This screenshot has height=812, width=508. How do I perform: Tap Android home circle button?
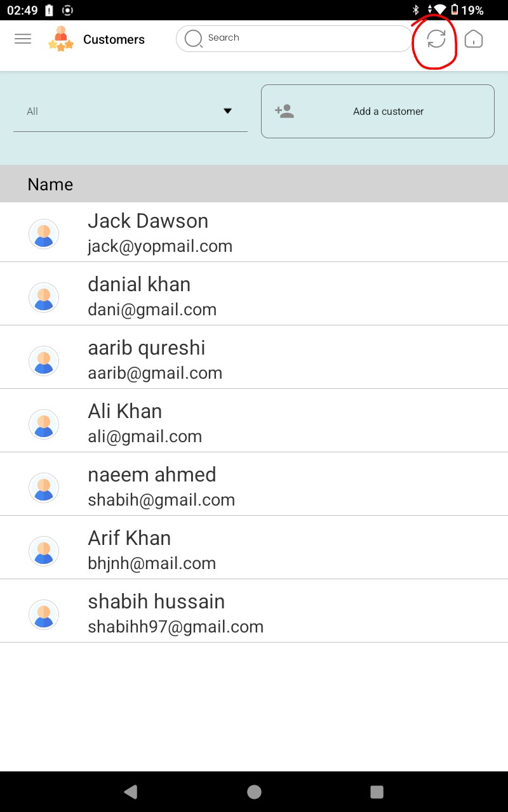[x=254, y=792]
